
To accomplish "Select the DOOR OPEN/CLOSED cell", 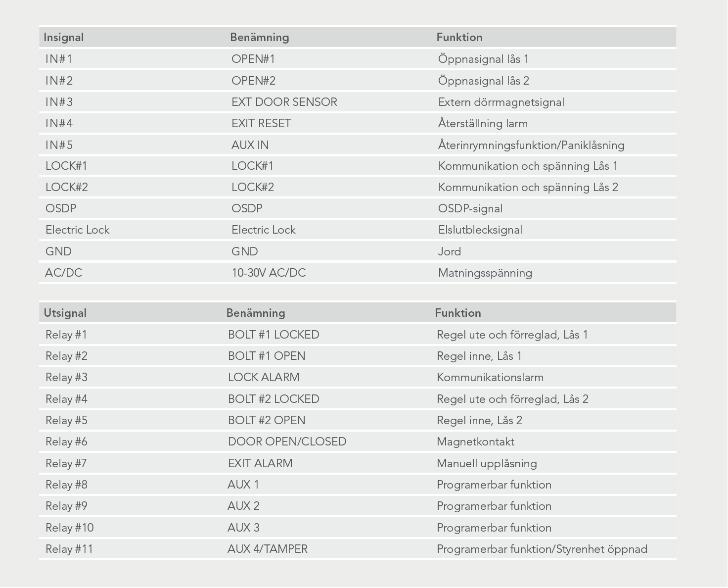I will tap(287, 441).
